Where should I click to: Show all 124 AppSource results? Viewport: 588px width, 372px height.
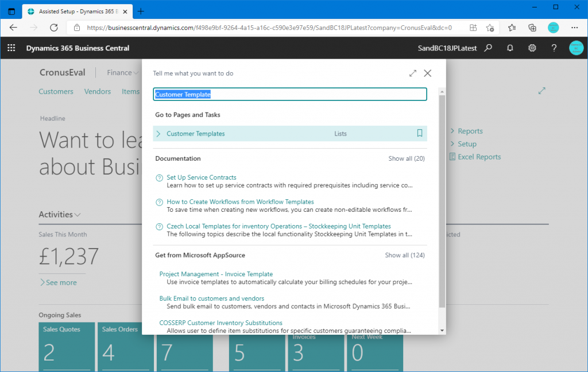coord(405,255)
